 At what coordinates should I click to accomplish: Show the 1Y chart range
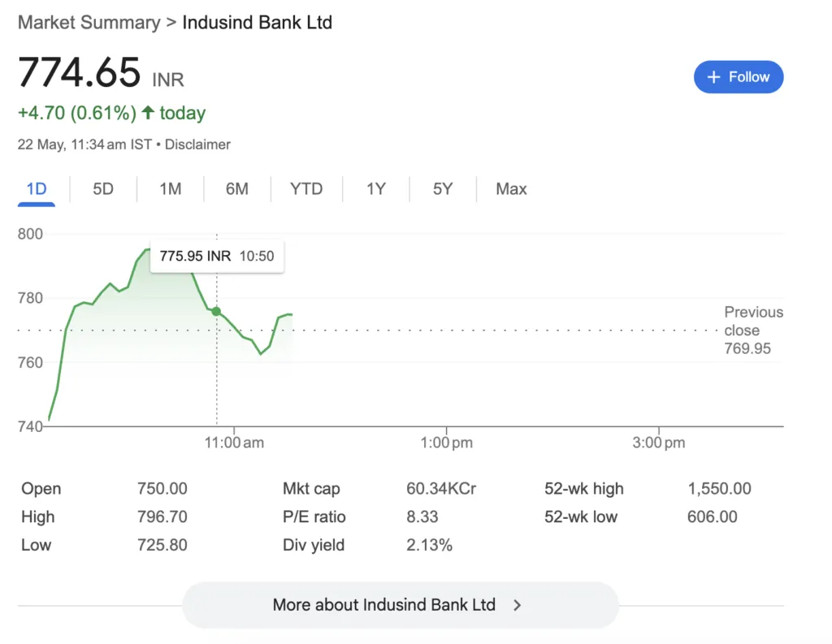point(375,189)
